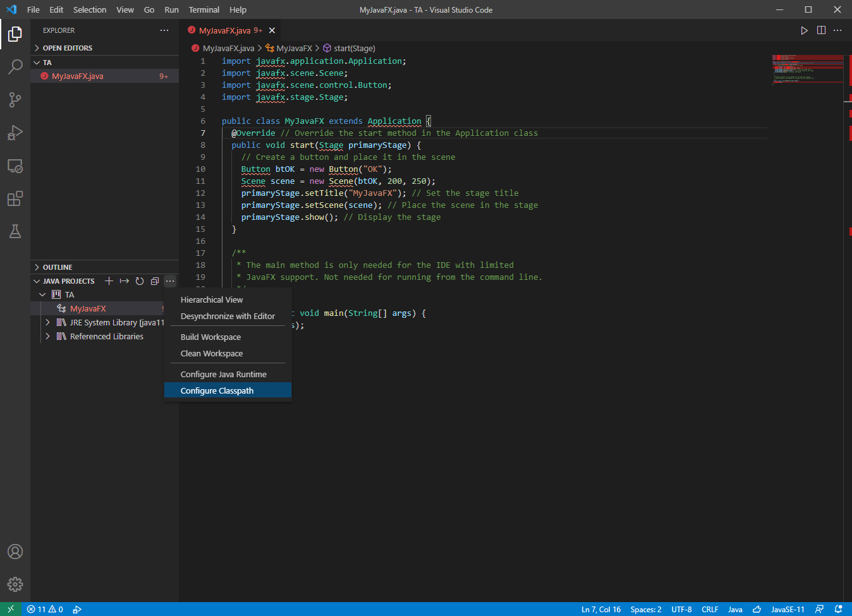
Task: Open the Explorer view in activity bar
Action: [15, 33]
